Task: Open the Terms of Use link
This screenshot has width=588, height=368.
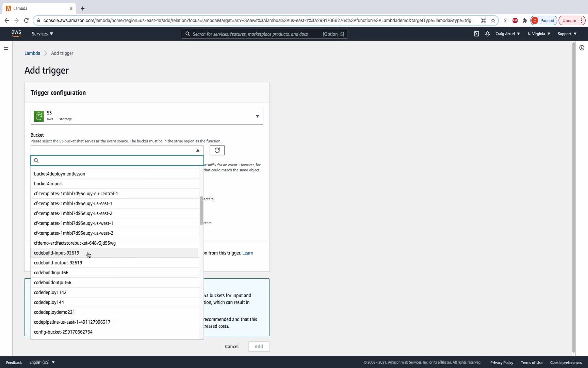Action: 532,362
